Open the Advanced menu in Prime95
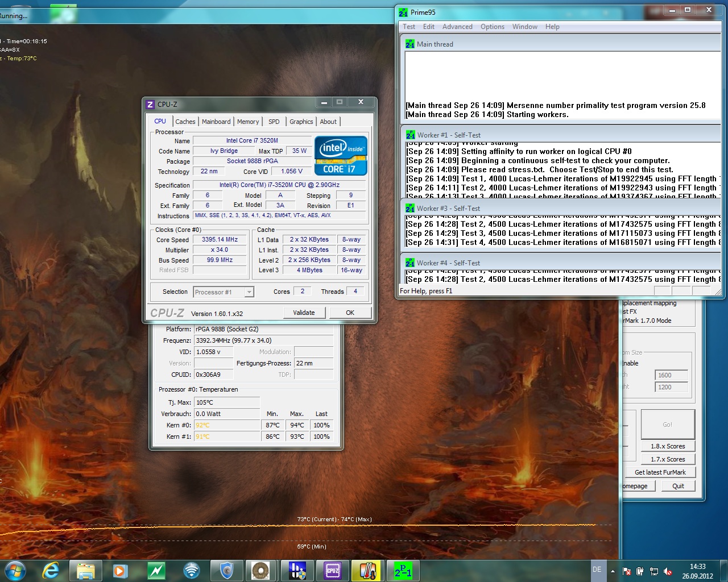Screen dimensions: 728x582 [x=457, y=27]
